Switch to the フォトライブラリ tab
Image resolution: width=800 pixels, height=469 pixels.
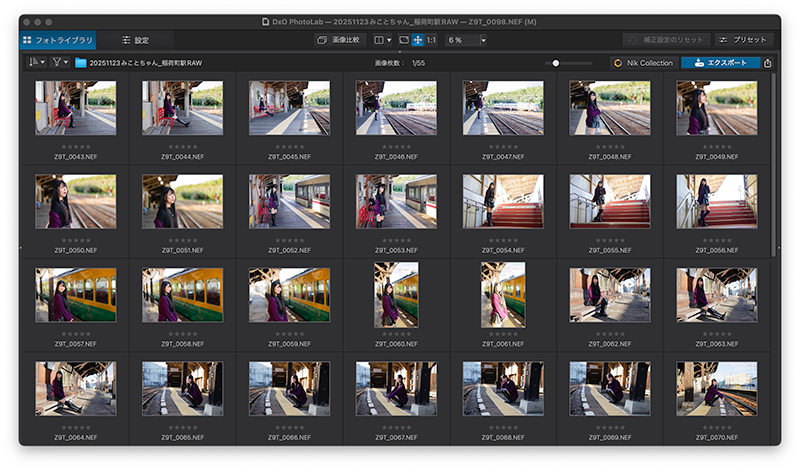[x=58, y=40]
